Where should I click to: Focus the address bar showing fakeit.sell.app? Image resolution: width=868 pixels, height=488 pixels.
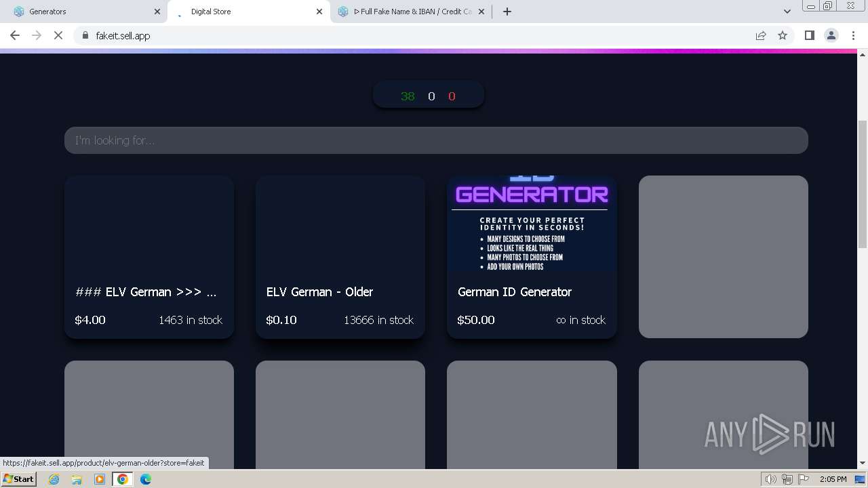(414, 35)
